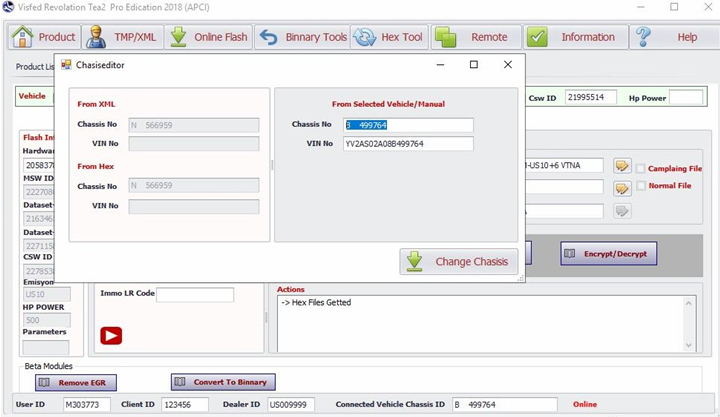This screenshot has width=720, height=417.
Task: Click folder browse icon beside Normal File
Action: pyautogui.click(x=622, y=188)
